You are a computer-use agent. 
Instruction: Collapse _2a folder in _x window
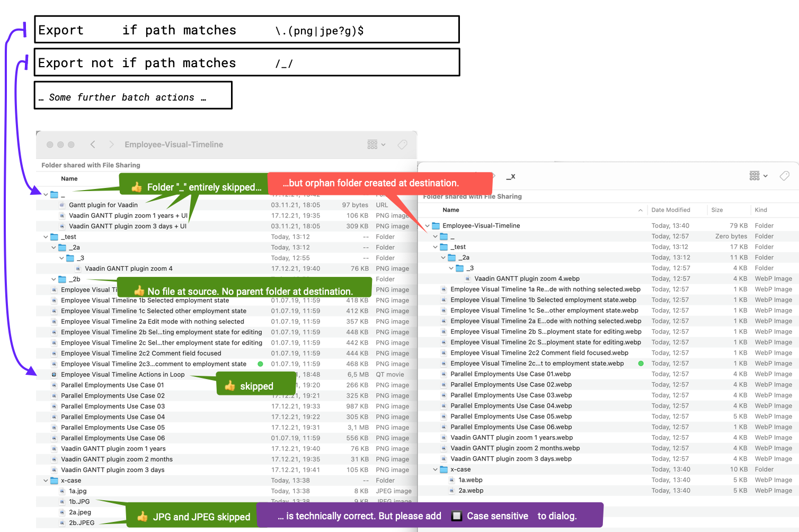coord(443,257)
